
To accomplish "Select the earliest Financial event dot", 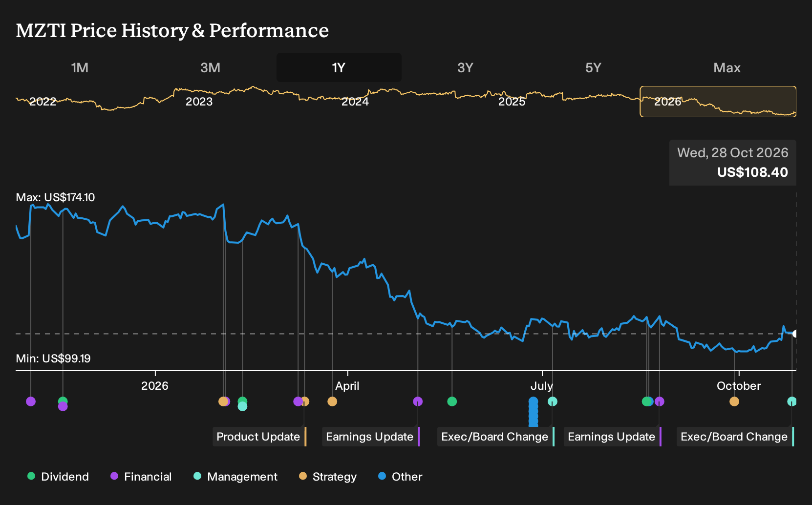I will (31, 401).
